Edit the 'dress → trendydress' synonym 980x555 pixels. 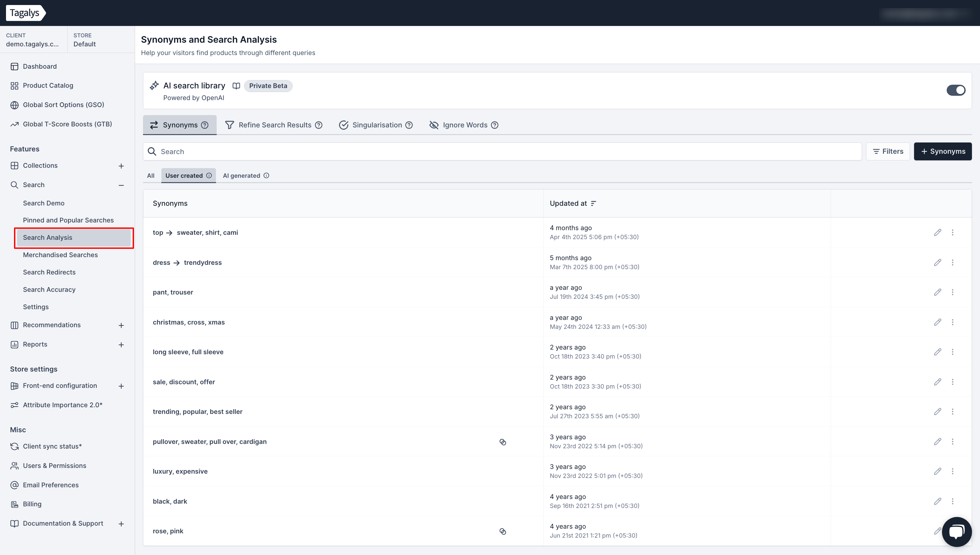[x=937, y=262]
